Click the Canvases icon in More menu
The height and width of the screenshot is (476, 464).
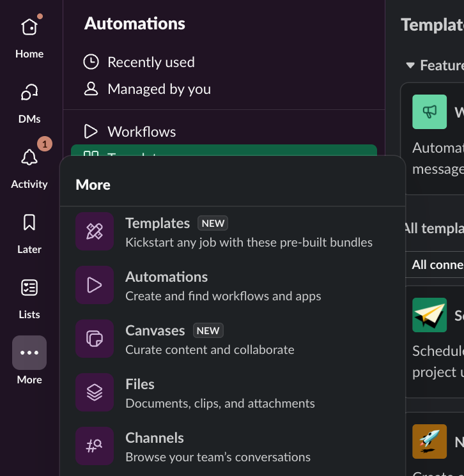click(95, 339)
